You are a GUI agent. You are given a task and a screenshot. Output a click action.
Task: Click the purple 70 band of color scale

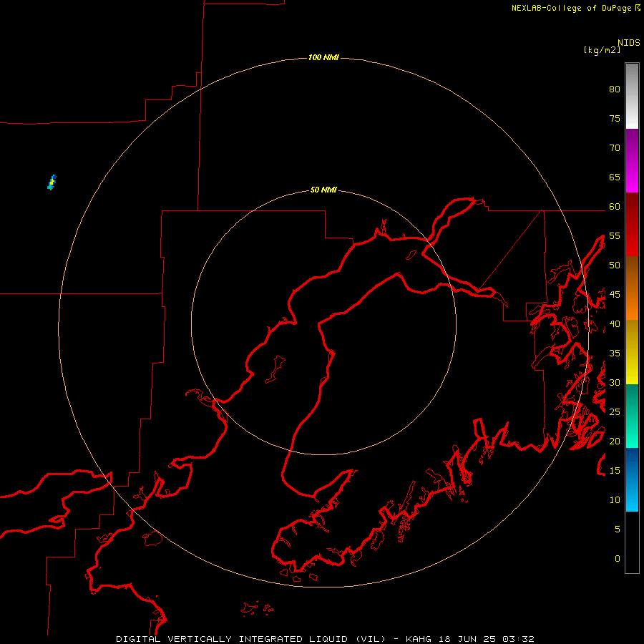coord(632,146)
